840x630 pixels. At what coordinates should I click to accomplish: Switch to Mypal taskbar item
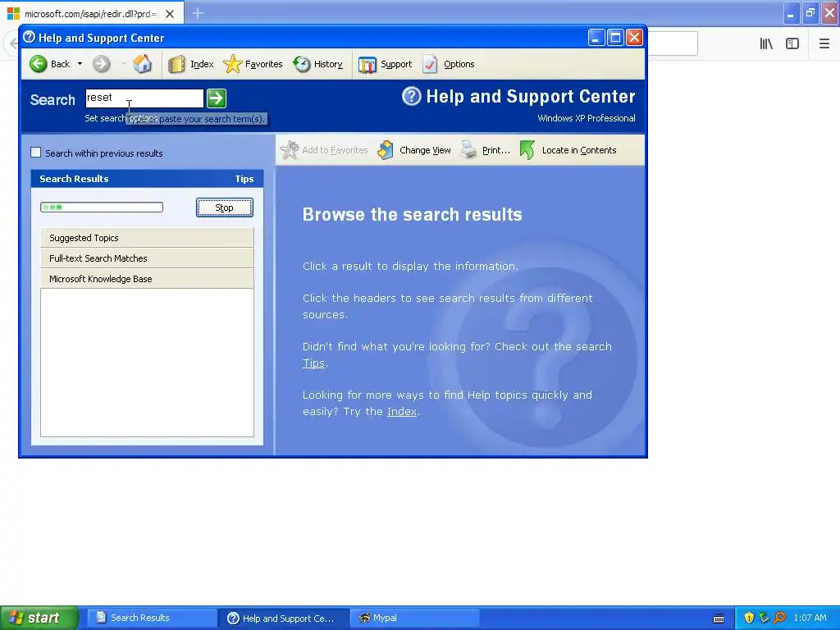click(x=415, y=619)
